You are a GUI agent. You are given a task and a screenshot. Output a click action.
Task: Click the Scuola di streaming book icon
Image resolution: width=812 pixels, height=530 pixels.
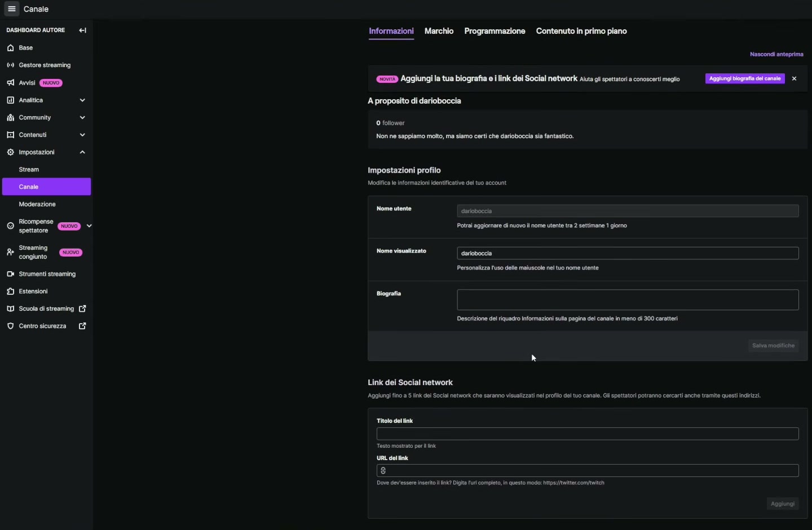(x=10, y=309)
